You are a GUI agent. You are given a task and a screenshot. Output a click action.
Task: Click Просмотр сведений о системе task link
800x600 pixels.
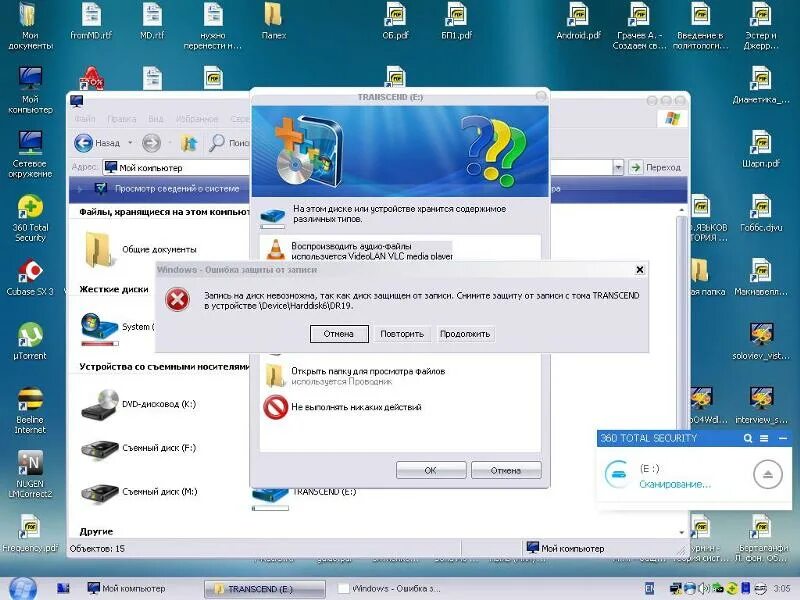pyautogui.click(x=177, y=188)
